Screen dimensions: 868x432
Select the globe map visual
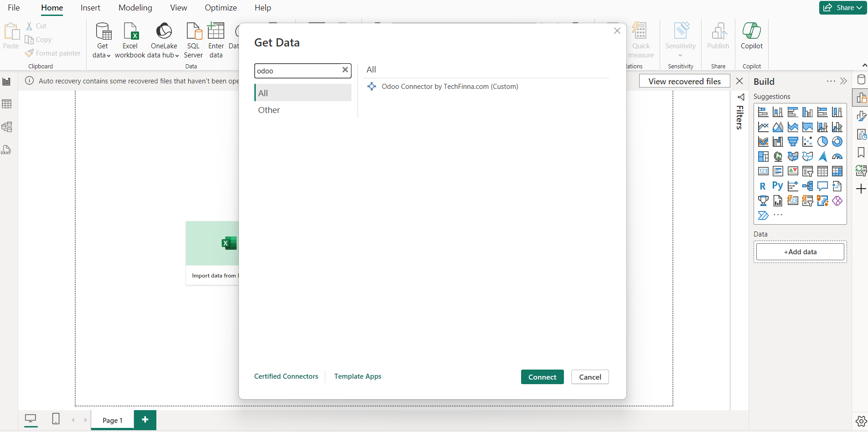778,157
